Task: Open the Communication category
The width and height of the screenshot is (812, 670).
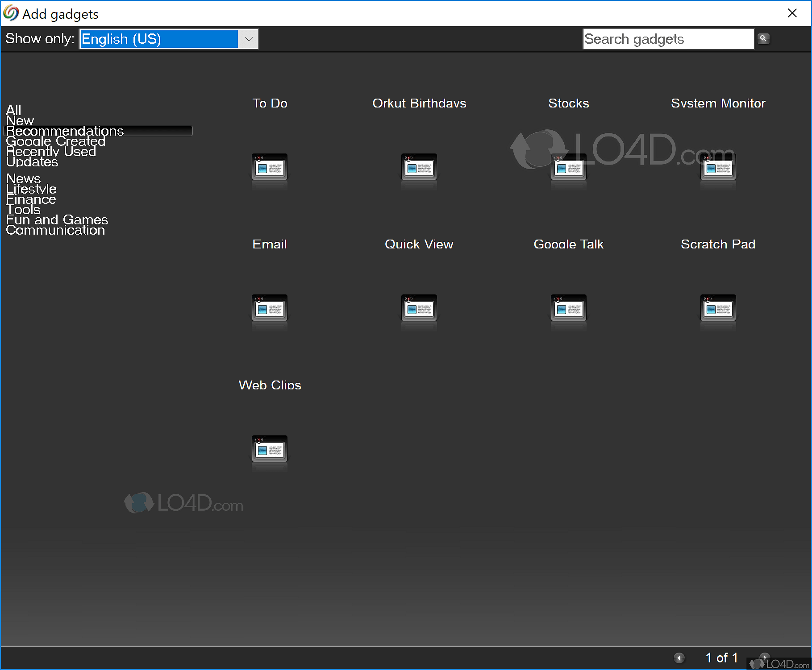Action: 55,230
